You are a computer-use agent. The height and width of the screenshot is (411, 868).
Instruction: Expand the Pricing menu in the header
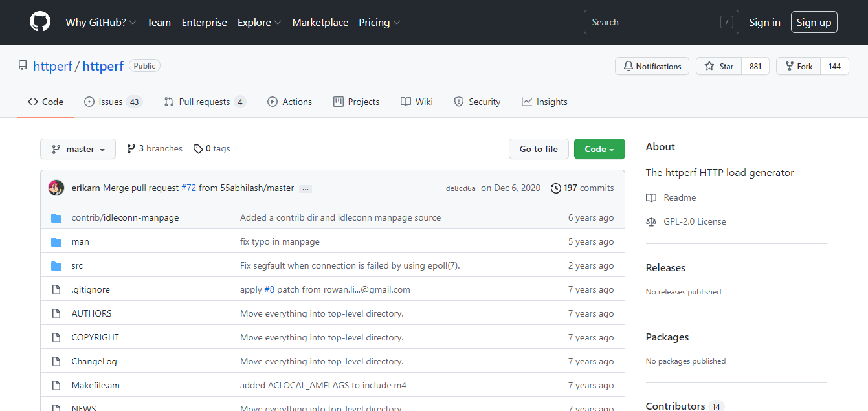(380, 22)
